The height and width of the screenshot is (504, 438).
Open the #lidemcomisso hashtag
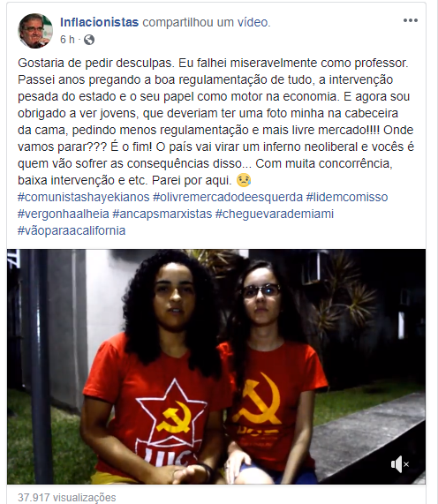point(347,197)
